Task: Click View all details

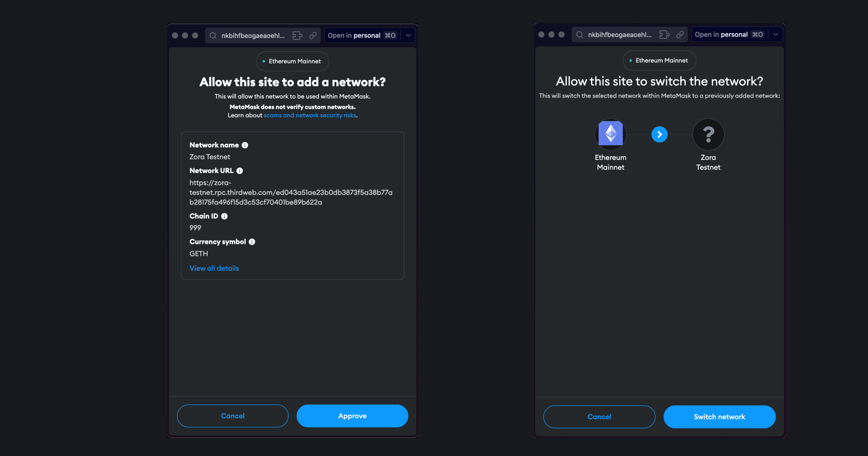Action: (x=214, y=268)
